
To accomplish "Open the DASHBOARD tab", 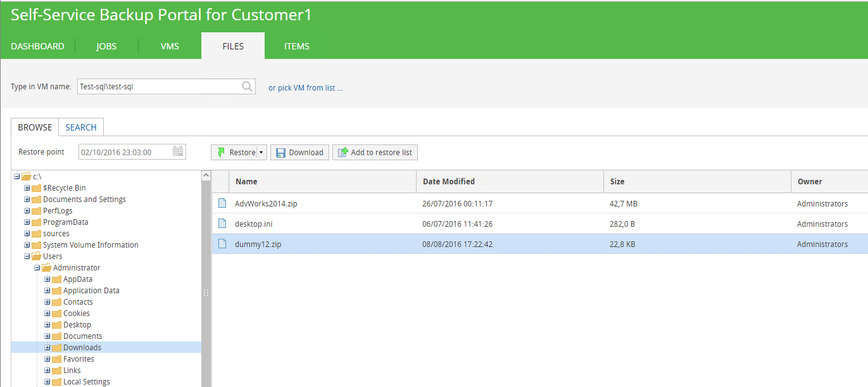I will [37, 46].
